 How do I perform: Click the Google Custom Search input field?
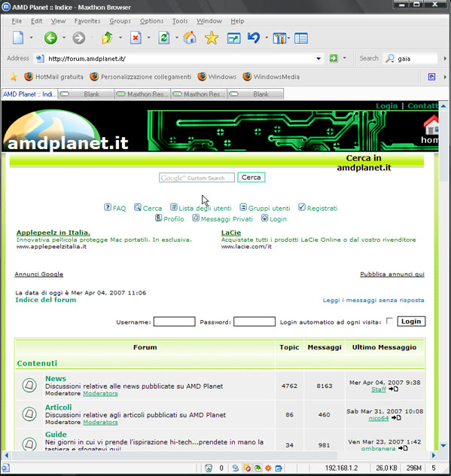pyautogui.click(x=197, y=178)
